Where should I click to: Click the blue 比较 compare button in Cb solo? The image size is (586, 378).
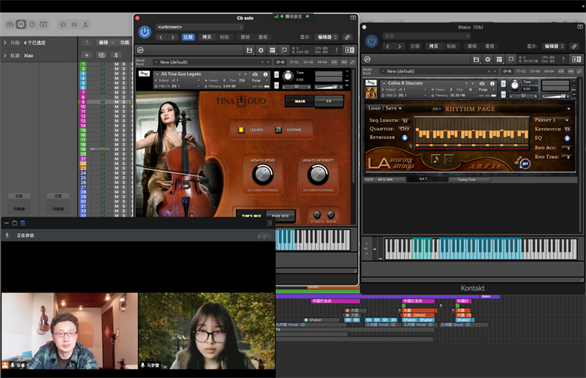click(x=188, y=37)
